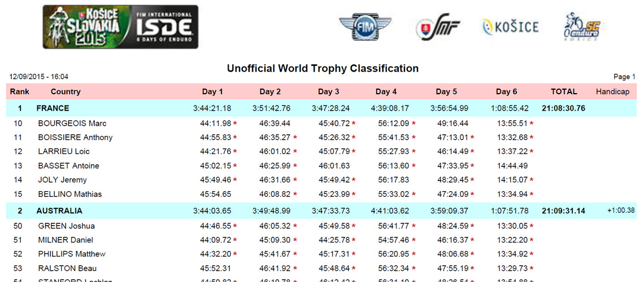The image size is (644, 282).
Task: Click the Košice city logo
Action: pyautogui.click(x=510, y=27)
